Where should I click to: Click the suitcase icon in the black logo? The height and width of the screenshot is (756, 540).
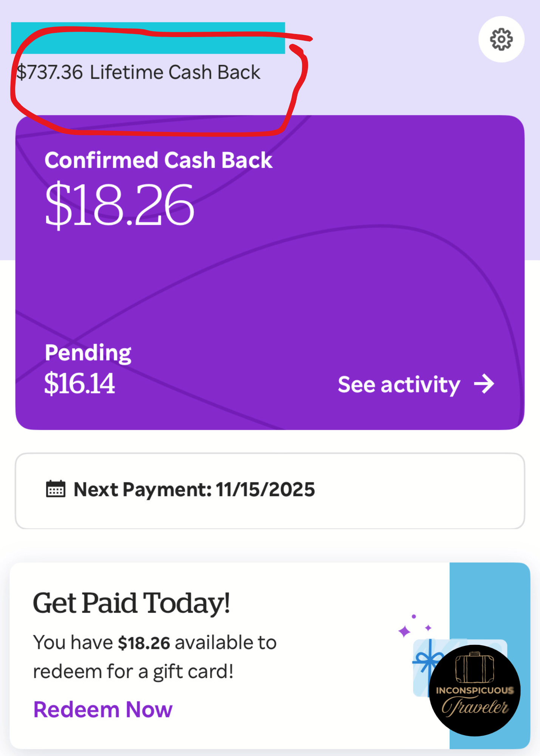(x=475, y=667)
